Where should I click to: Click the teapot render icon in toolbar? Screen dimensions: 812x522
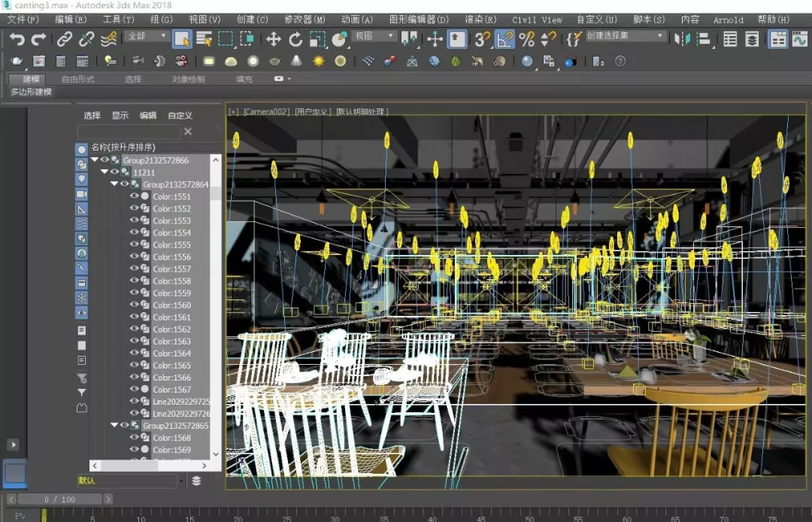[17, 61]
